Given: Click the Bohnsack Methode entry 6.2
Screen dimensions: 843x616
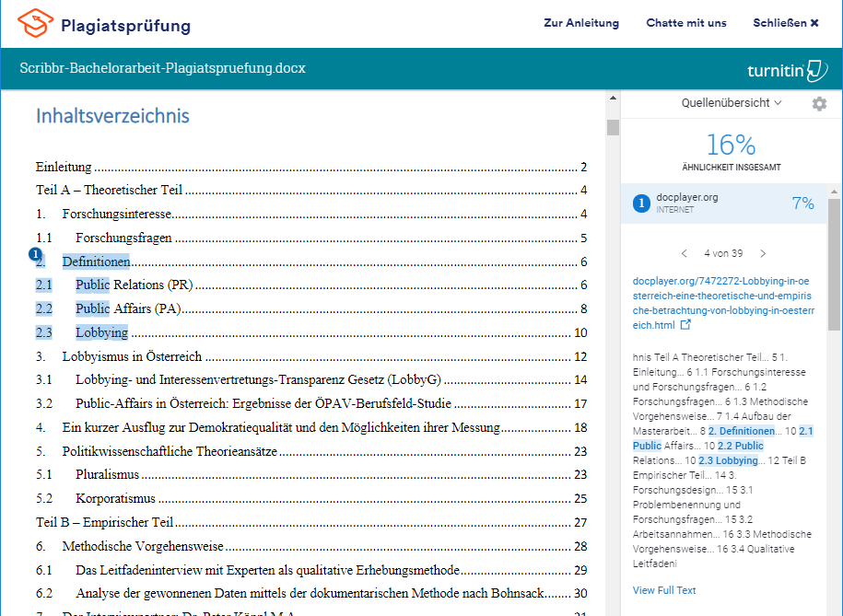Looking at the screenshot, I should [x=311, y=593].
